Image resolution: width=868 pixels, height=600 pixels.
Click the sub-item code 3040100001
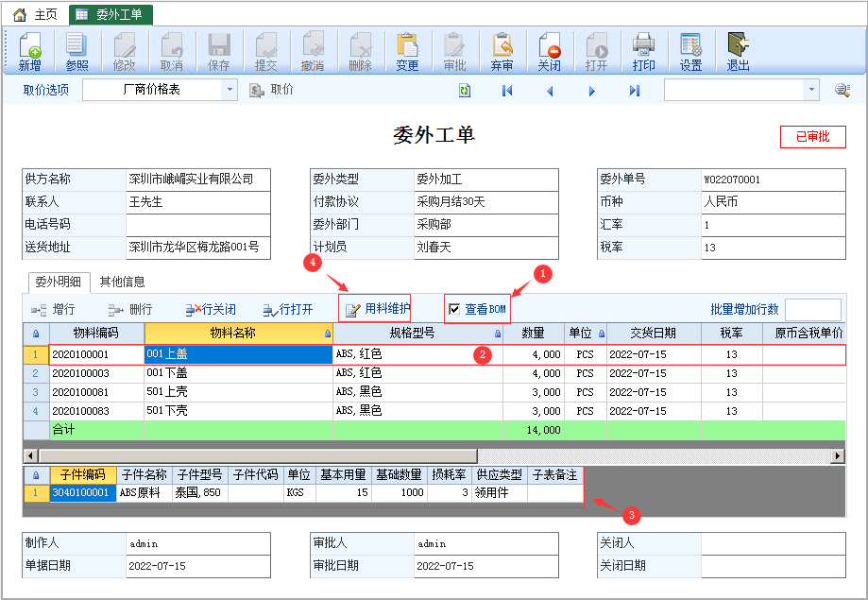coord(83,492)
